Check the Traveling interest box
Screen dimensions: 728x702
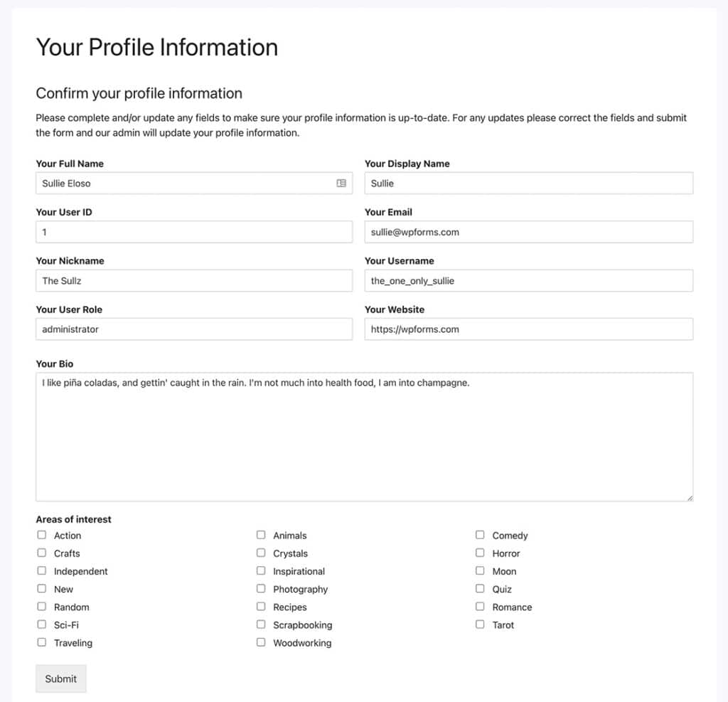coord(42,642)
